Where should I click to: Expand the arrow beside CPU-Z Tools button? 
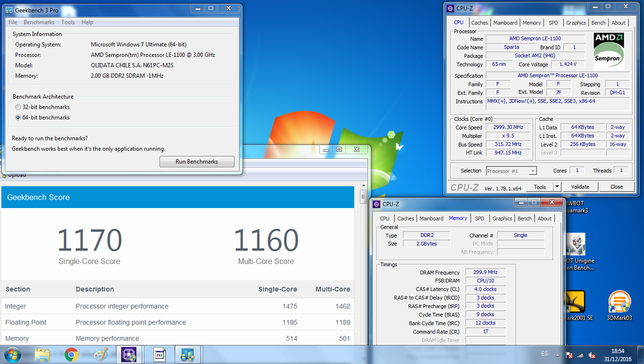(x=557, y=187)
